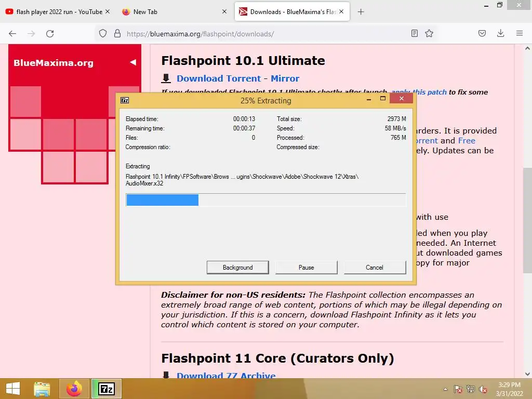Open Firefox downloads panel arrow
This screenshot has height=399, width=532.
pyautogui.click(x=500, y=33)
